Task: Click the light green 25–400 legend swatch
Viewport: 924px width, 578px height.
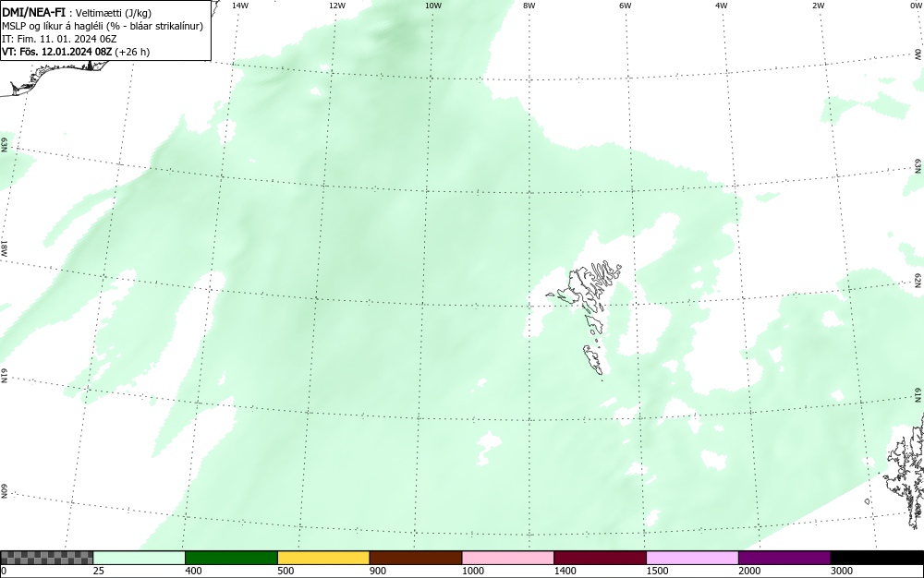Action: (140, 558)
